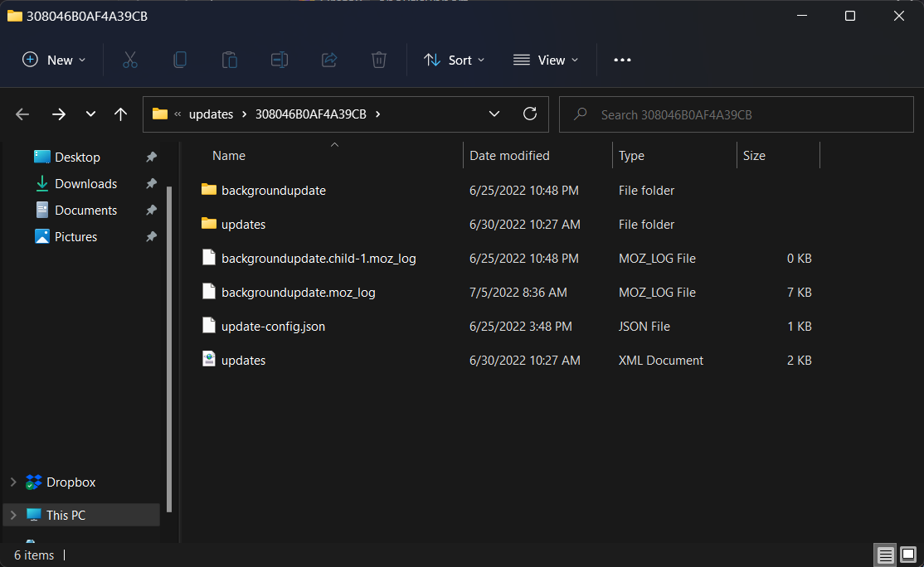Go up one folder level
This screenshot has height=567, width=924.
pyautogui.click(x=120, y=114)
